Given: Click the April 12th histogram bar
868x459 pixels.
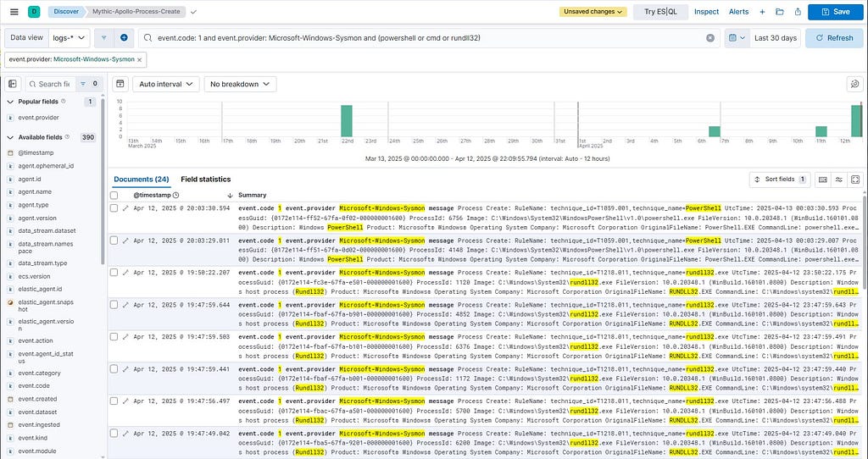Looking at the screenshot, I should (857, 120).
